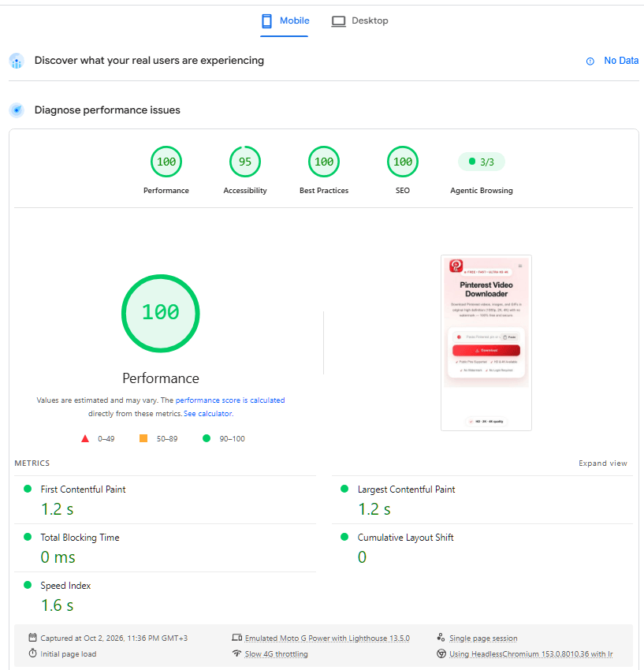Click the green dot beside First Contentful Paint
Viewport: 644px width, 670px height.
(x=28, y=489)
